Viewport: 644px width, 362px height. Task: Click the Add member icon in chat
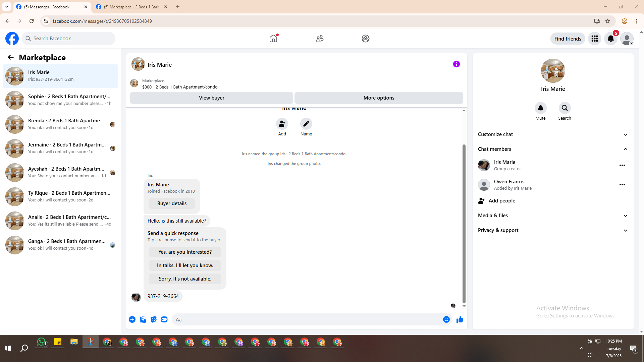282,124
